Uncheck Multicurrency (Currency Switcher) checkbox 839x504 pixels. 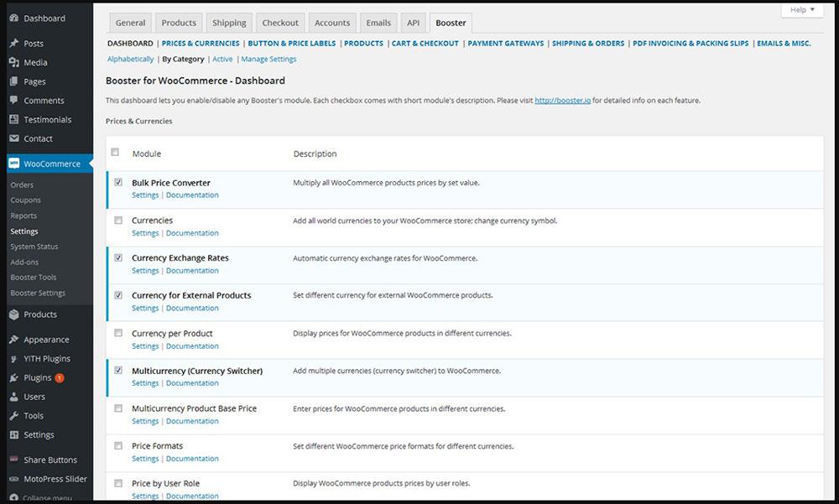pos(118,370)
